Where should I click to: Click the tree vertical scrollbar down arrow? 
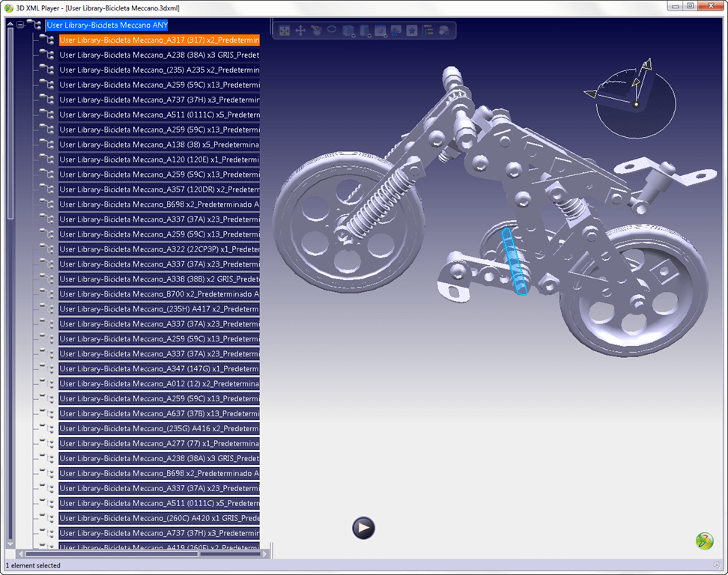point(10,544)
